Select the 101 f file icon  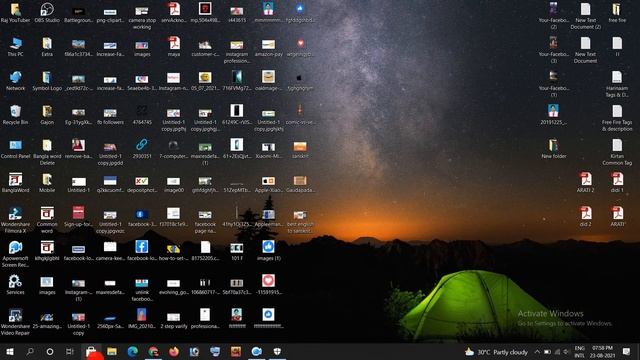(x=237, y=248)
